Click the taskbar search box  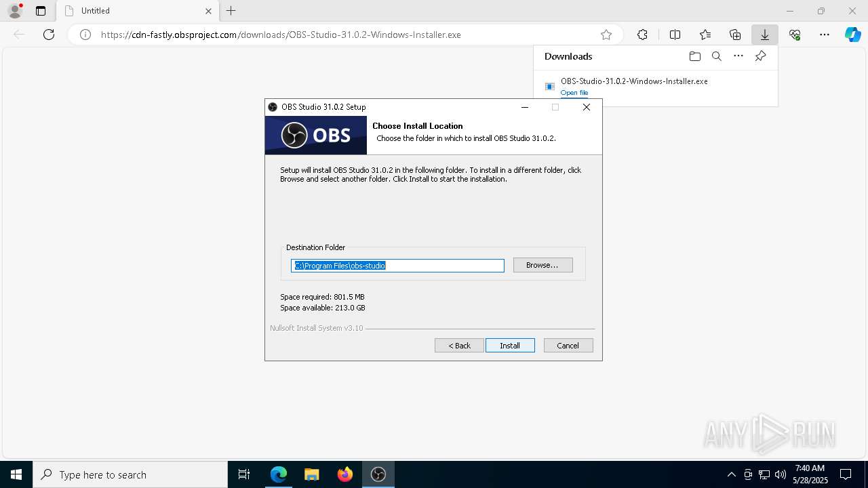click(x=130, y=474)
